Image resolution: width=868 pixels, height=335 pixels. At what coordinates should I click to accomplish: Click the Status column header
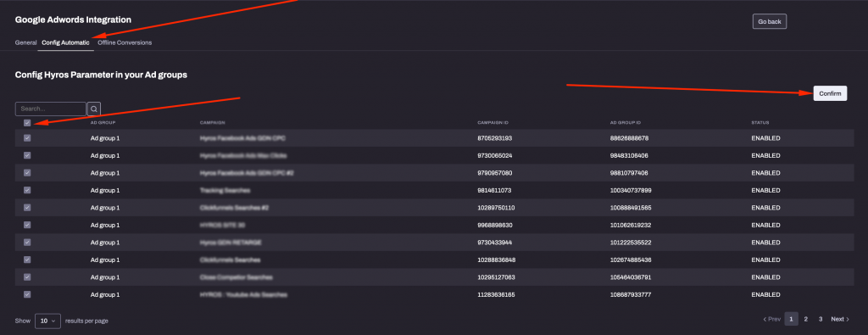(x=760, y=122)
